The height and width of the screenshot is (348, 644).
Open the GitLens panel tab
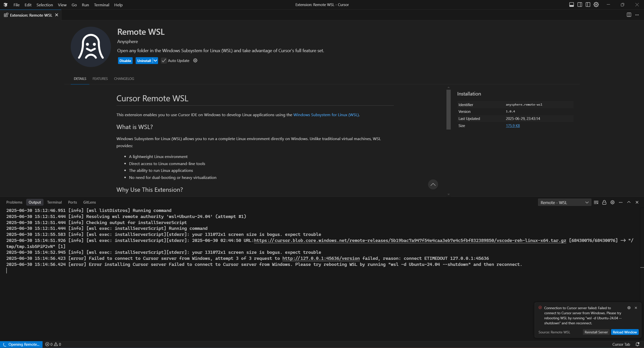click(90, 202)
